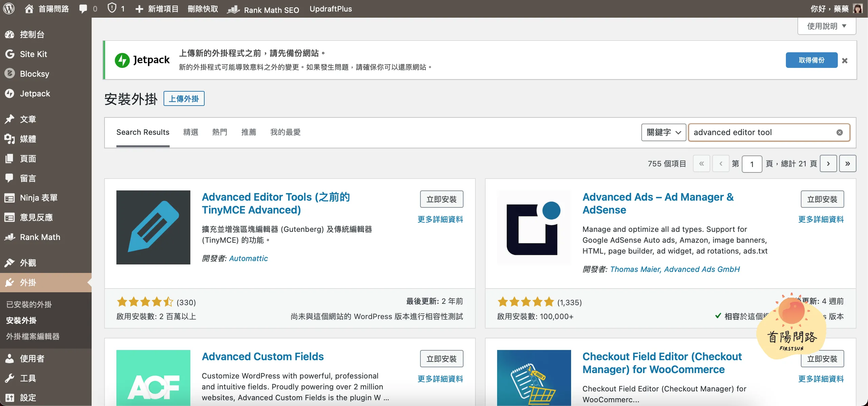The height and width of the screenshot is (406, 868).
Task: Open the Blocksy sidebar menu
Action: point(34,74)
